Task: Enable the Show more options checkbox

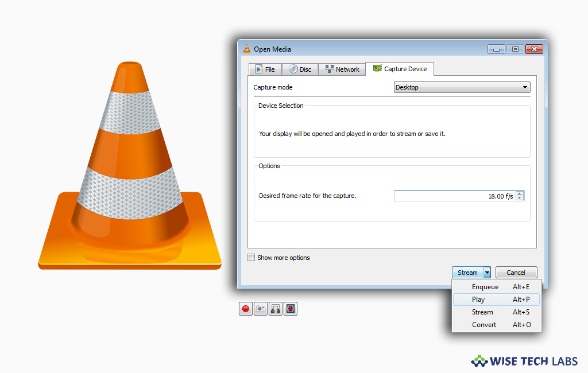Action: [x=252, y=258]
